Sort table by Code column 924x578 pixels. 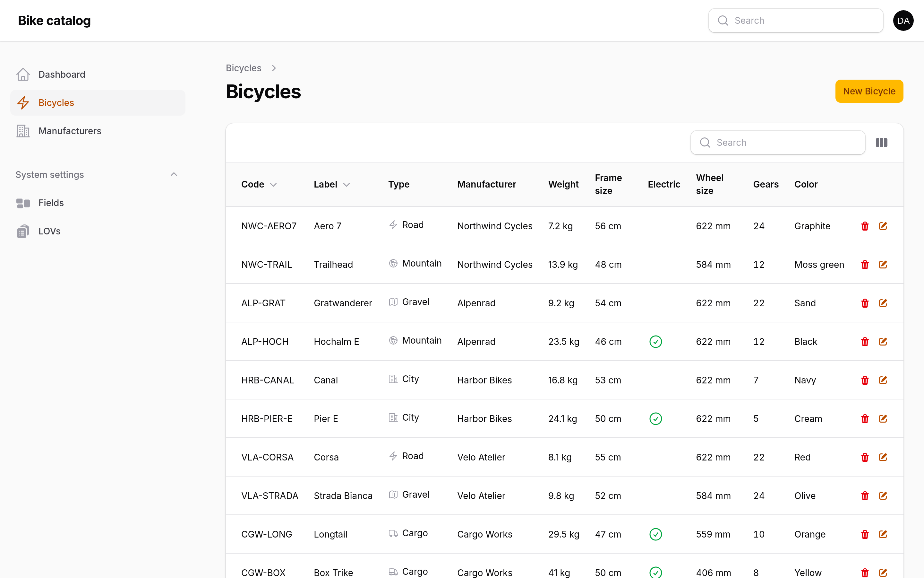[x=259, y=185]
